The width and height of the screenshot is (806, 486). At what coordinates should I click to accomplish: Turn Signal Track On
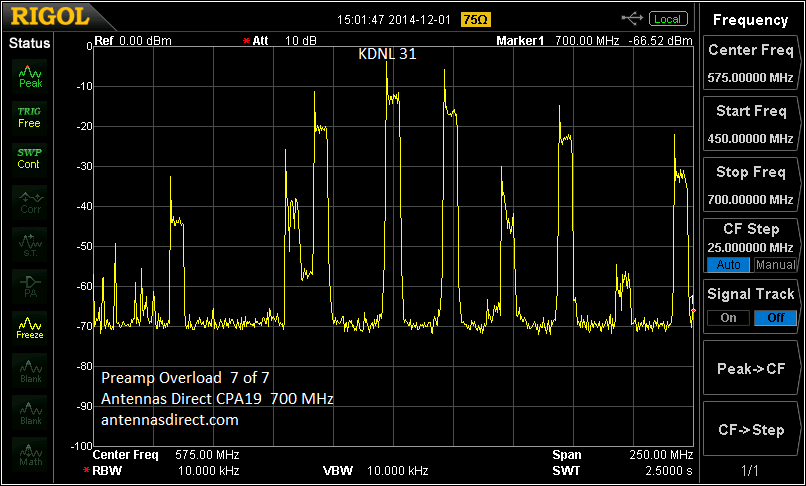click(728, 318)
